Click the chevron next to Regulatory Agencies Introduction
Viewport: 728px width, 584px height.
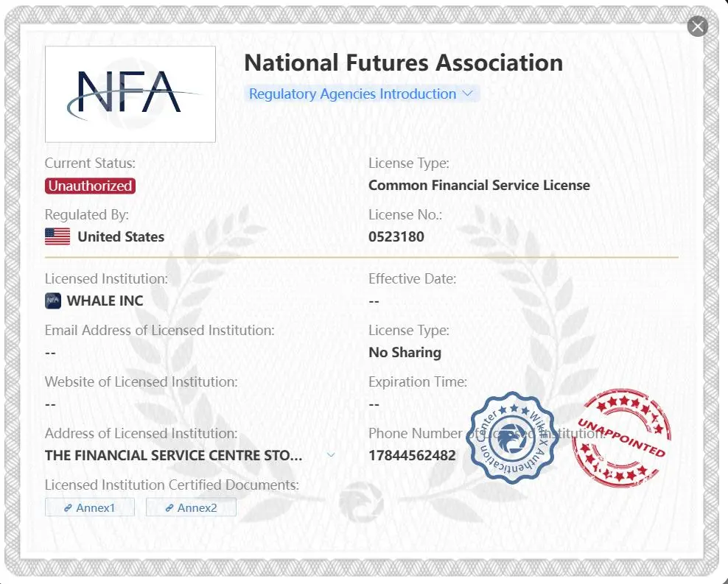(x=468, y=94)
